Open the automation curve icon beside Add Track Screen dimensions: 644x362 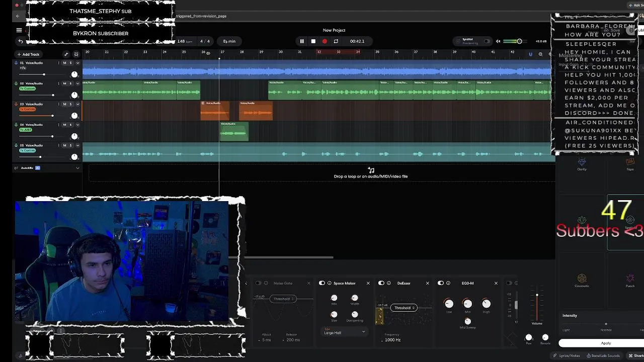[66, 54]
